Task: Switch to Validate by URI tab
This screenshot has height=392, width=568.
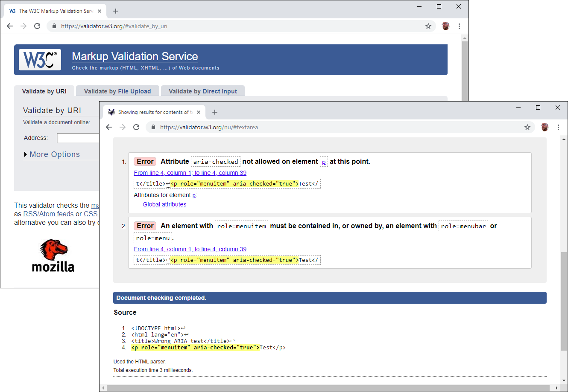Action: point(44,91)
